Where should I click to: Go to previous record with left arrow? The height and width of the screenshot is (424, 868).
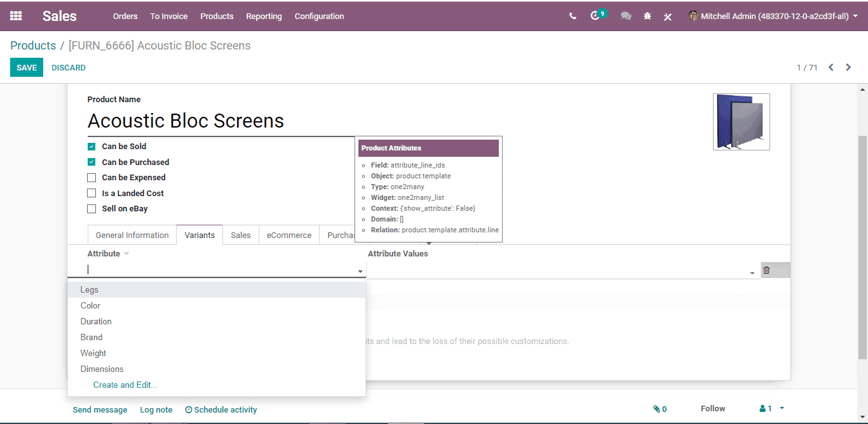[x=831, y=67]
